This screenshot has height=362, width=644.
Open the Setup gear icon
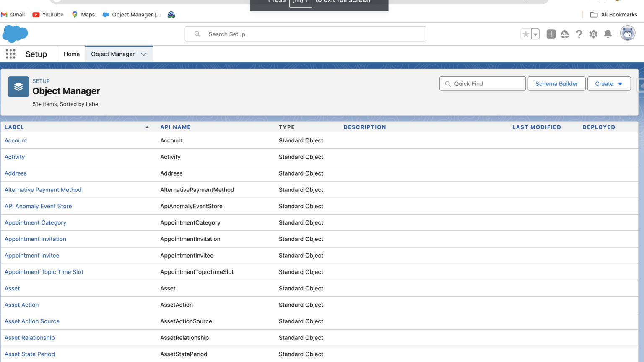(593, 34)
